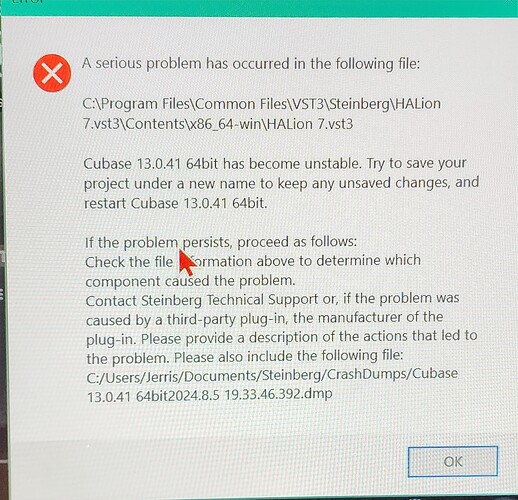Click the '64bit2024.8.5 19.33.46.392.dmp' filename
The width and height of the screenshot is (518, 500).
pos(234,395)
